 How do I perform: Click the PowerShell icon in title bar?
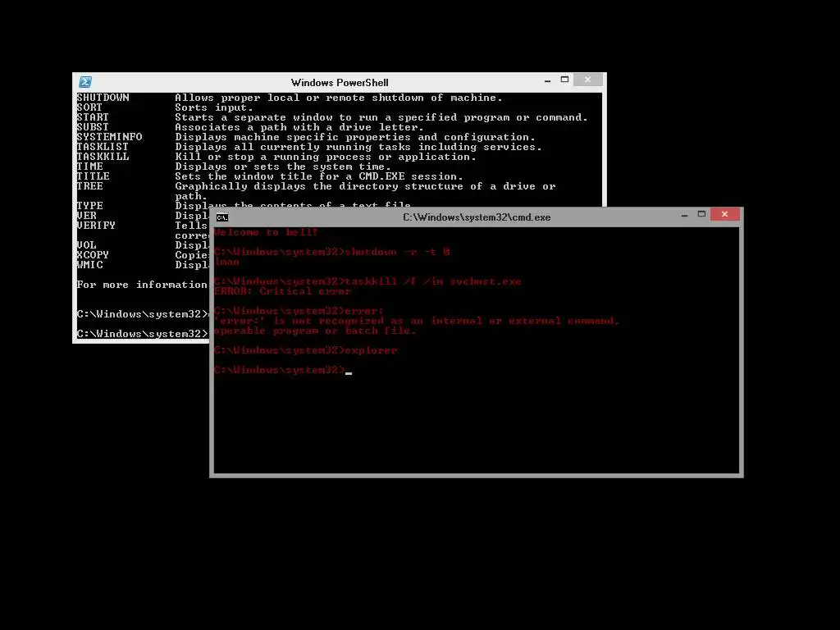85,82
